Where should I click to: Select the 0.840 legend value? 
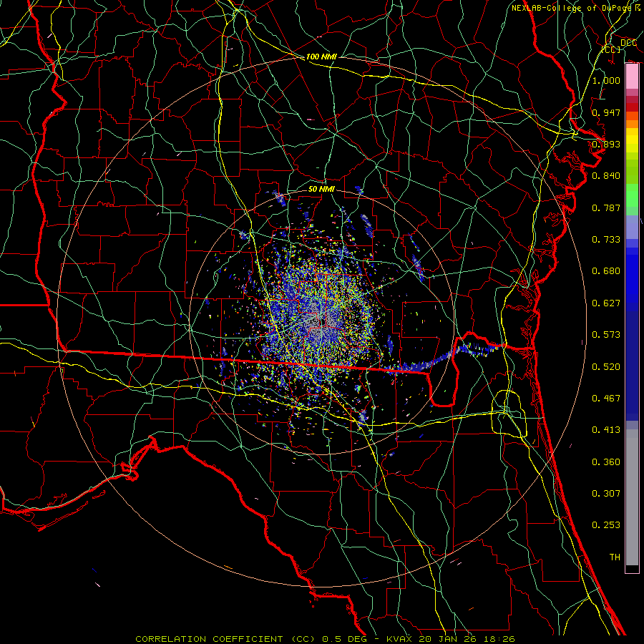(606, 176)
